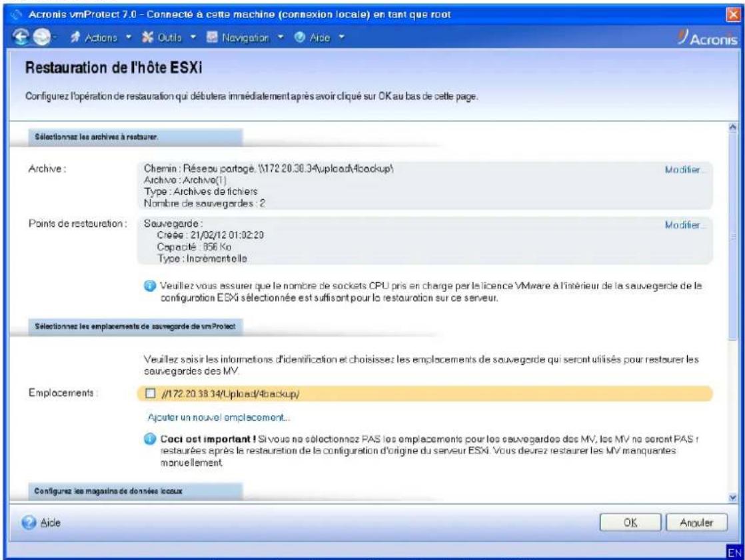Viewport: 745px width, 560px height.
Task: Click the Annuler button
Action: 696,523
